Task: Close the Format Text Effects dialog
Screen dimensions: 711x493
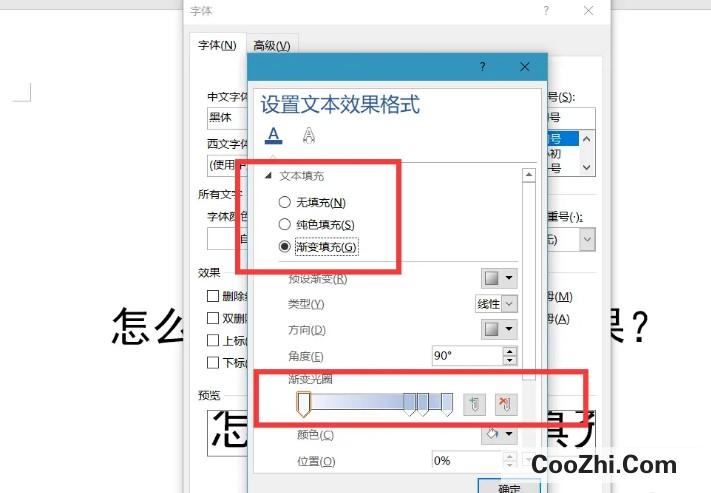Action: coord(525,67)
